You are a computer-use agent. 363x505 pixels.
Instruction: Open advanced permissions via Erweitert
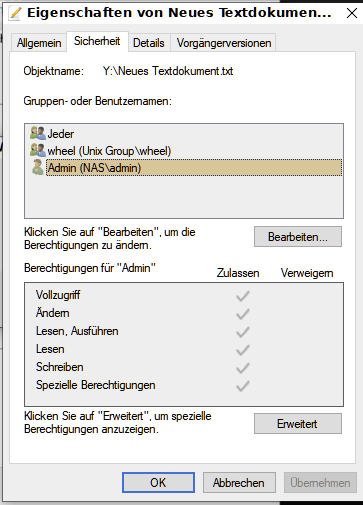[x=298, y=424]
